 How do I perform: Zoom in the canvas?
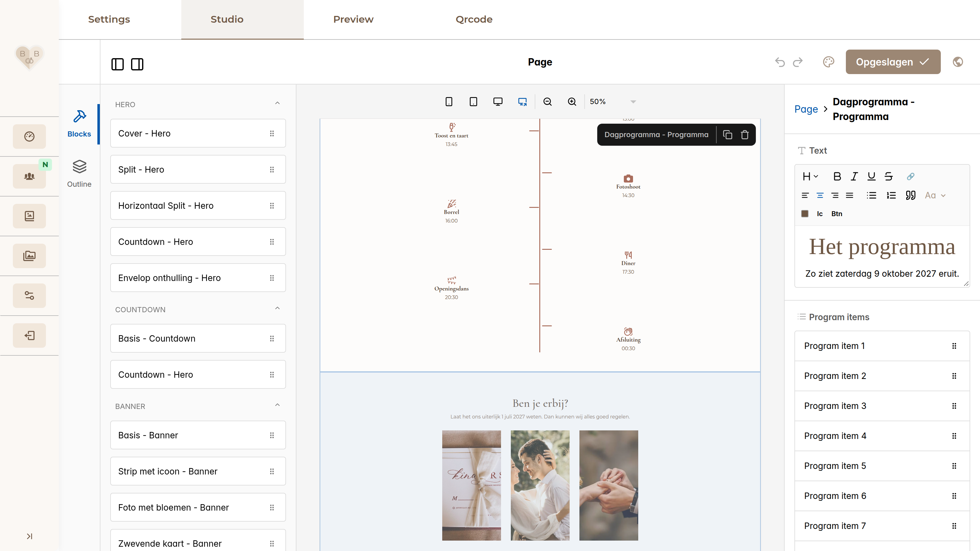572,102
